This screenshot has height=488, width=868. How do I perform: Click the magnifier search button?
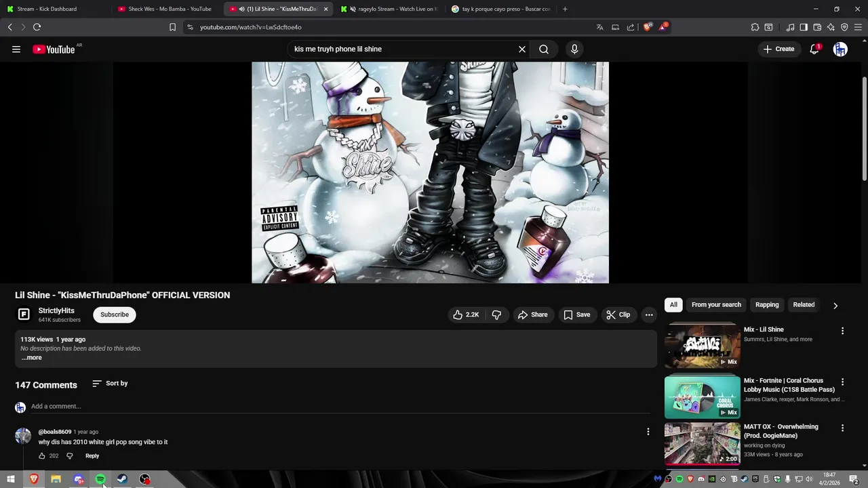(x=544, y=49)
